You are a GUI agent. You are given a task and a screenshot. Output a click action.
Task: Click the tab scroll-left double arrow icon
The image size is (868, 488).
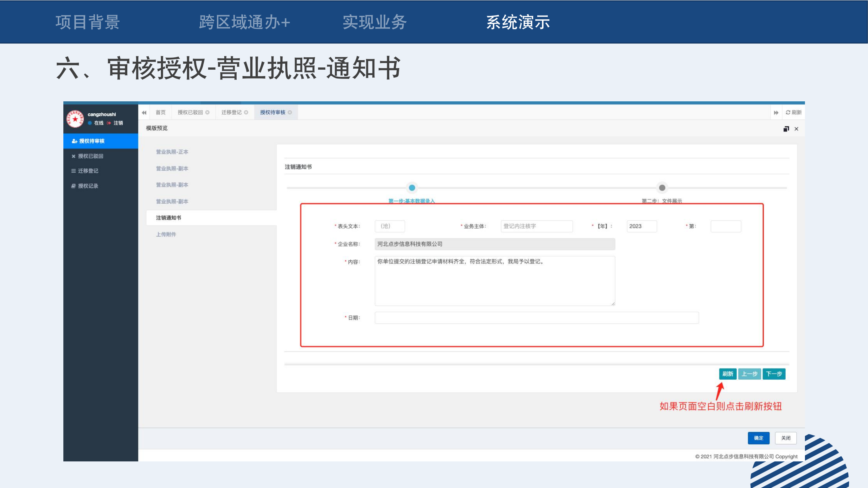pyautogui.click(x=144, y=112)
